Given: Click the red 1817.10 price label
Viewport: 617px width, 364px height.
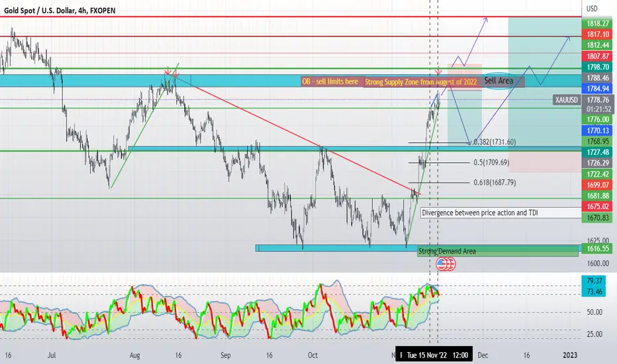Looking at the screenshot, I should 598,34.
